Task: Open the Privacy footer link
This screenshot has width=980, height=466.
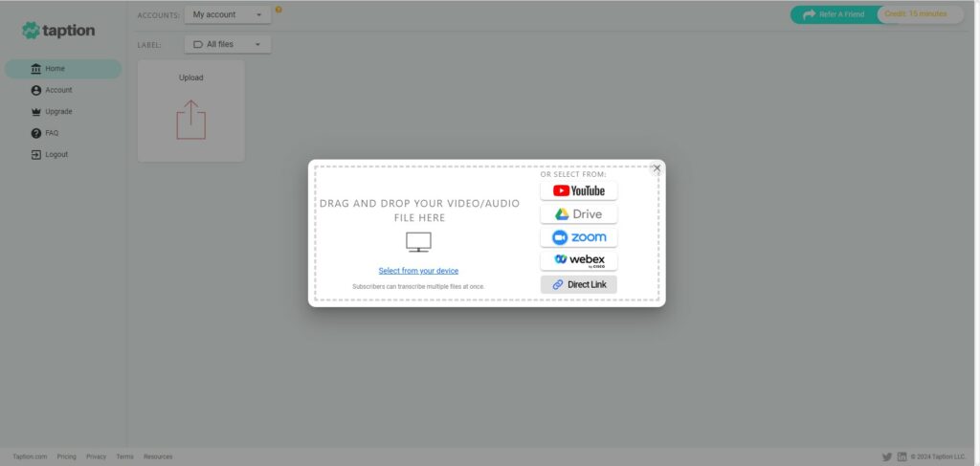Action: click(97, 456)
